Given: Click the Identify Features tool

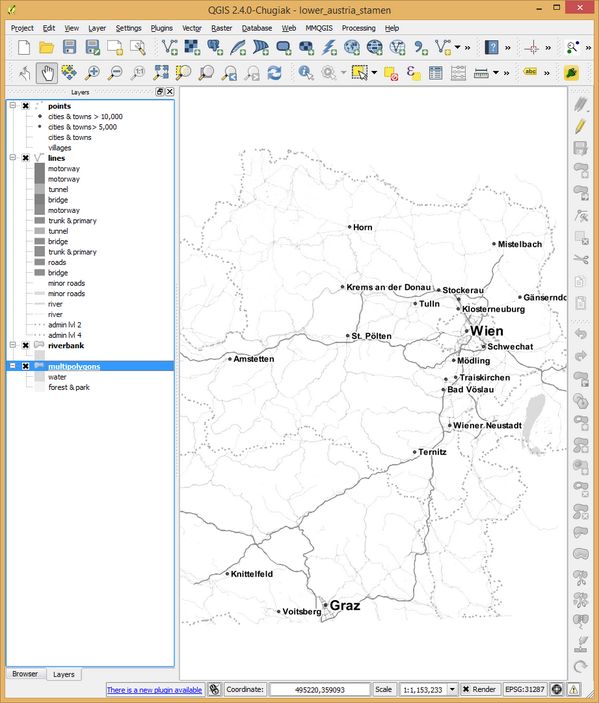Looking at the screenshot, I should click(x=306, y=73).
